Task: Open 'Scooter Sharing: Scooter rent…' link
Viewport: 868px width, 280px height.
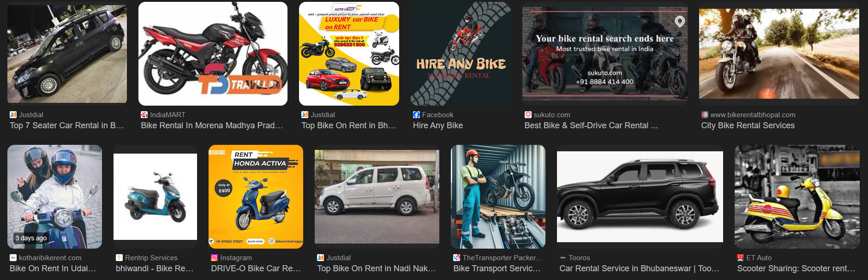Action: click(796, 268)
